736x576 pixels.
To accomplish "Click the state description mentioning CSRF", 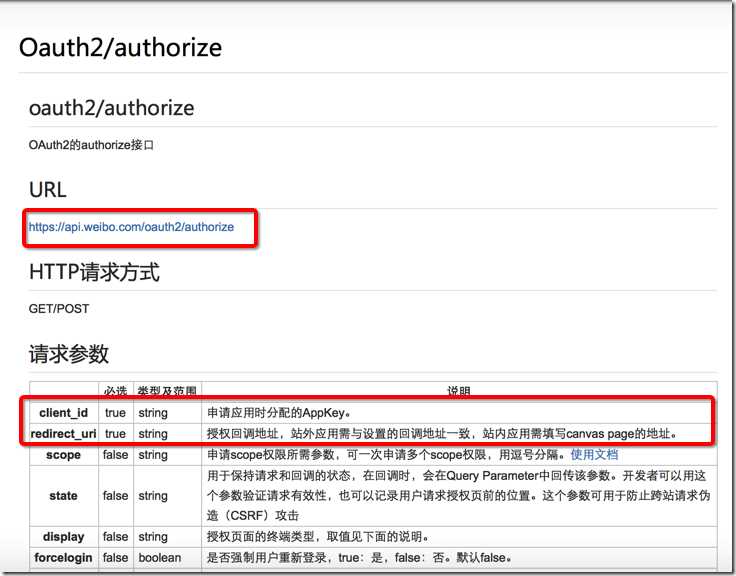I will pos(459,496).
